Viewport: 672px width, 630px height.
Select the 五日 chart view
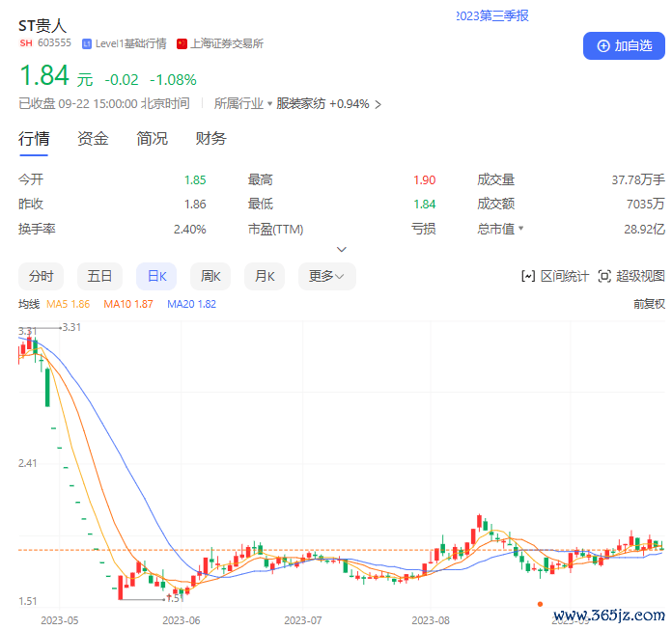click(99, 276)
